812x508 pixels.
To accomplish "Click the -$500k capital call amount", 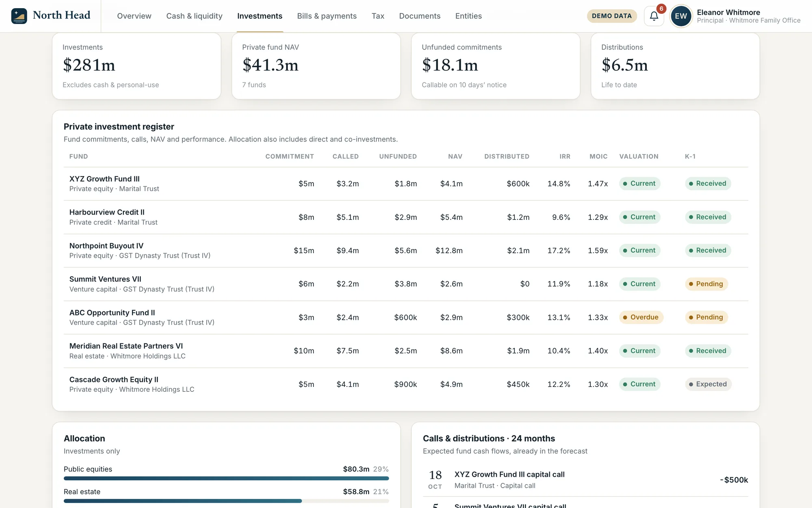I will (x=734, y=480).
